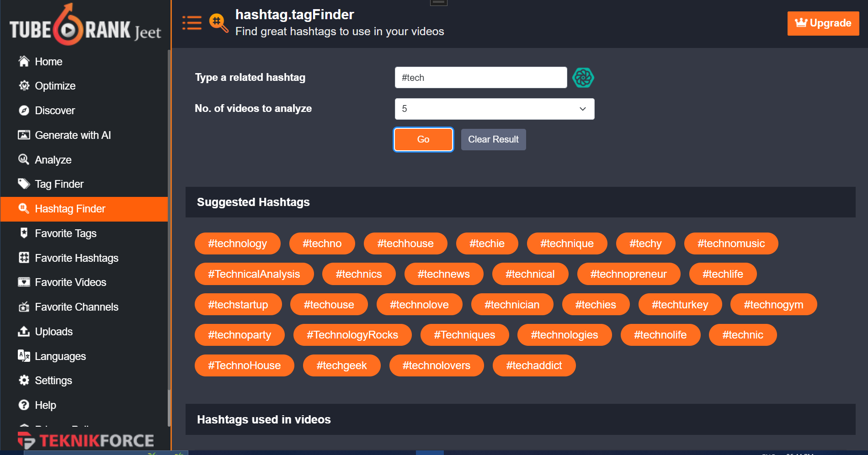Open Generate with AI menu item
The width and height of the screenshot is (868, 455).
(x=85, y=135)
